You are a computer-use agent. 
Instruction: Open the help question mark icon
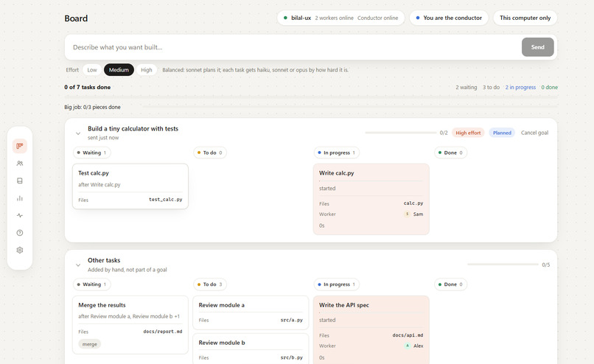20,233
